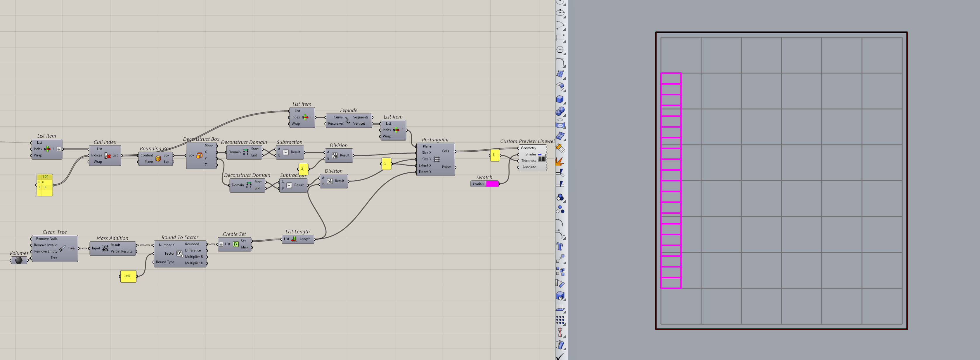
Task: Select the Volumes hexagon parameter
Action: pyautogui.click(x=19, y=260)
